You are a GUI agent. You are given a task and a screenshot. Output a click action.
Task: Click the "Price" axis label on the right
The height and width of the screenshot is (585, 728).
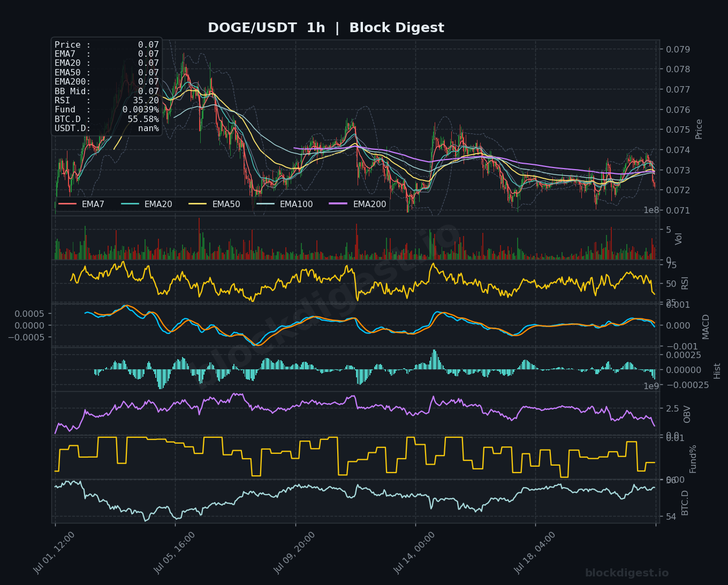tap(699, 129)
